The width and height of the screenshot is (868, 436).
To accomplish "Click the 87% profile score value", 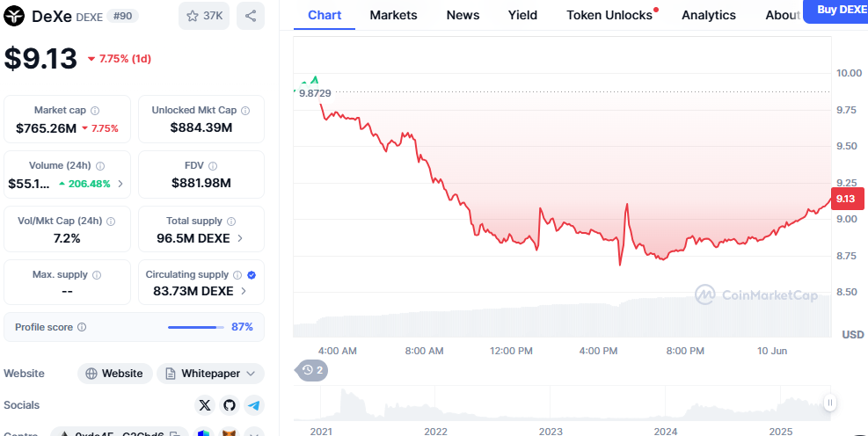I will coord(242,327).
